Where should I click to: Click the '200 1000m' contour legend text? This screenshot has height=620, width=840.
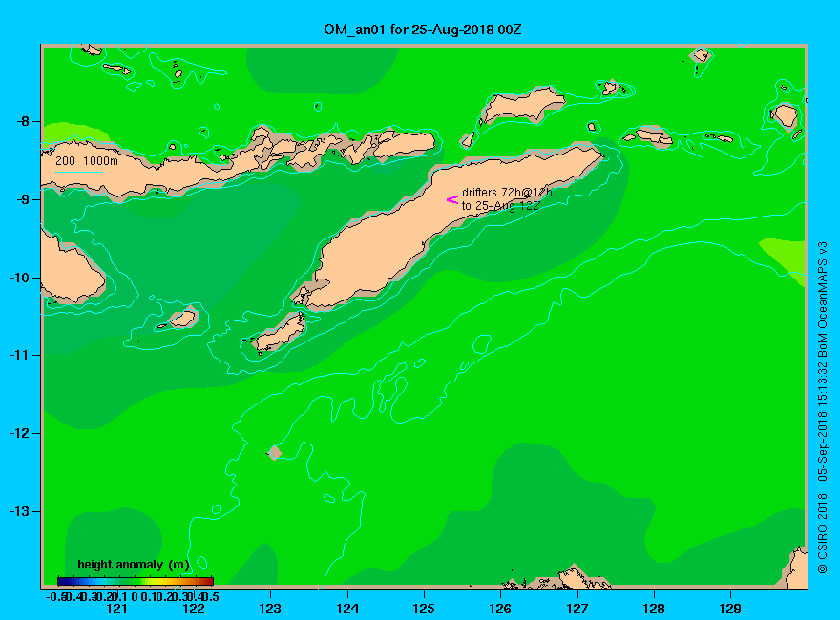pos(87,160)
